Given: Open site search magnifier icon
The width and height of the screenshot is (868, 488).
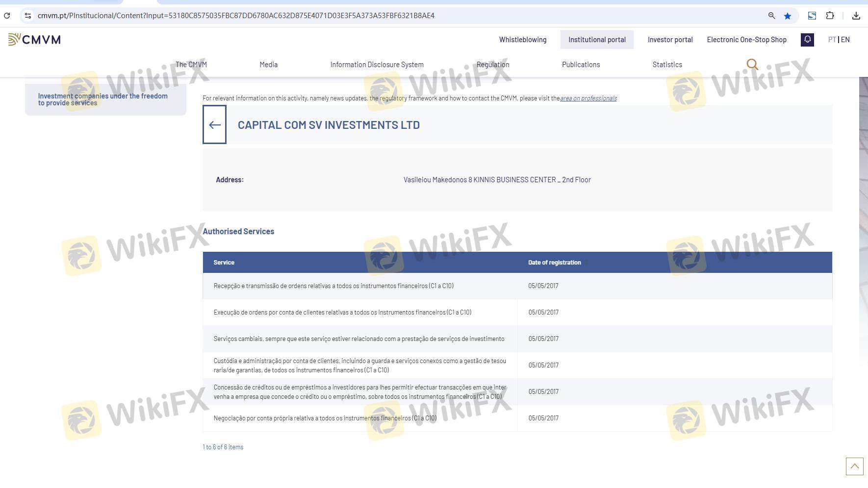Looking at the screenshot, I should (x=752, y=64).
